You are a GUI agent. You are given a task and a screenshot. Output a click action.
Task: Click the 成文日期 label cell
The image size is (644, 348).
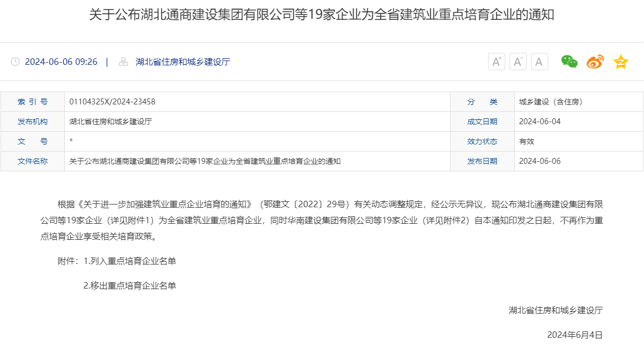482,122
